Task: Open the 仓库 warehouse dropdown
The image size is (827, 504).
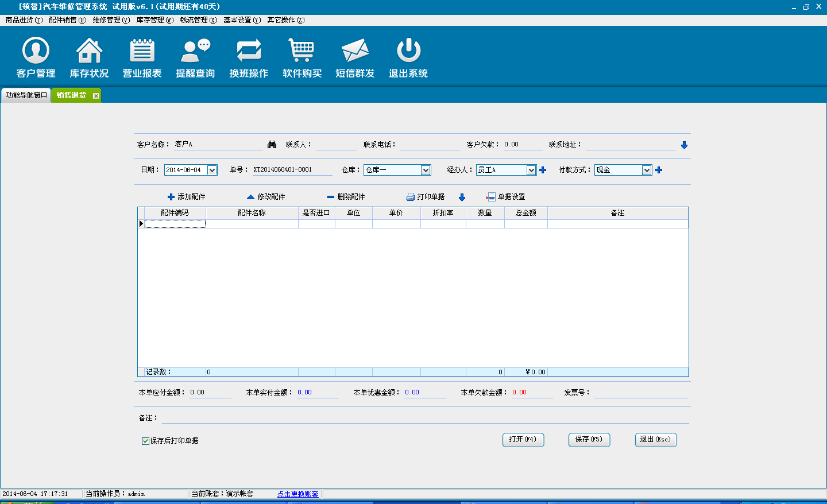Action: (x=426, y=170)
